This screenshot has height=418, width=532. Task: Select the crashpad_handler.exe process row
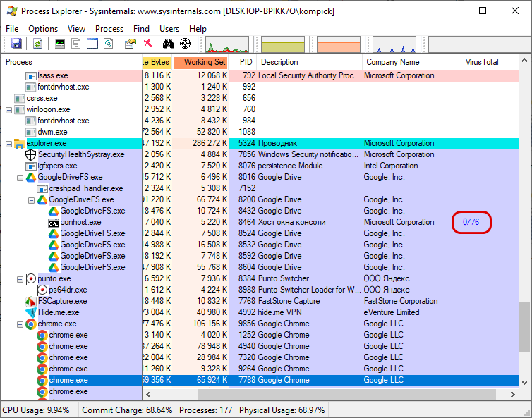click(x=260, y=188)
